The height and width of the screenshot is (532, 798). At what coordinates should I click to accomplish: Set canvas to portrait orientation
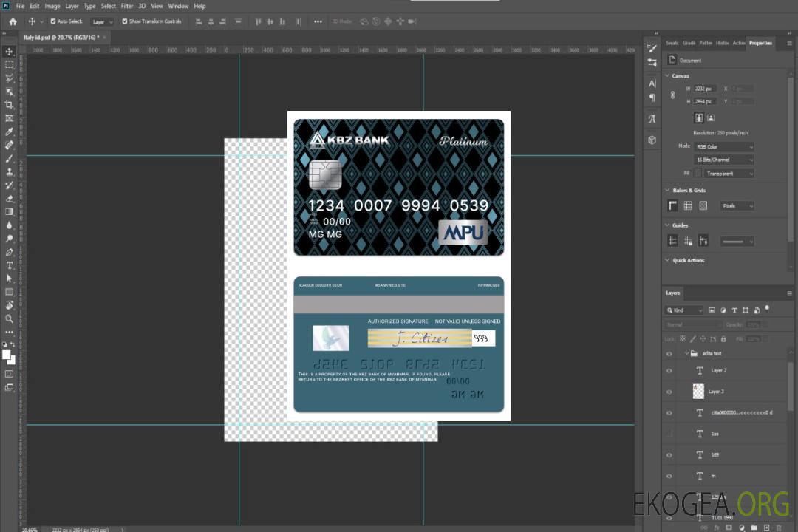[699, 118]
